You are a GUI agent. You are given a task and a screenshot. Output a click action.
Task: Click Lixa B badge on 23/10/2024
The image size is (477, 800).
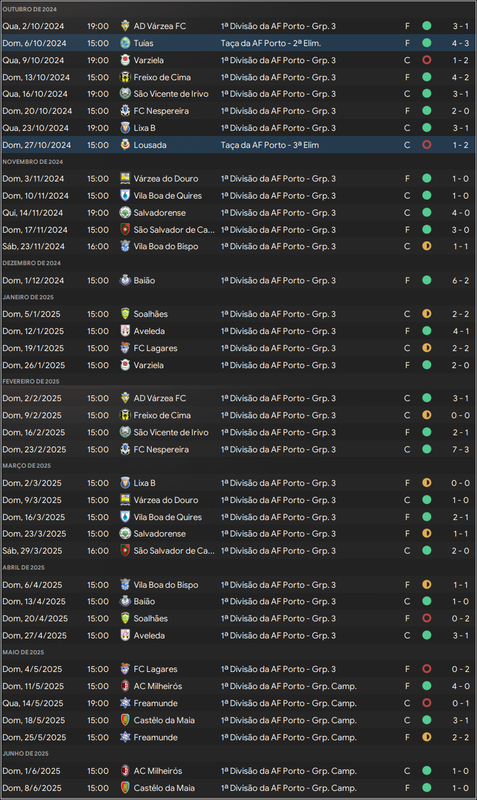click(125, 128)
